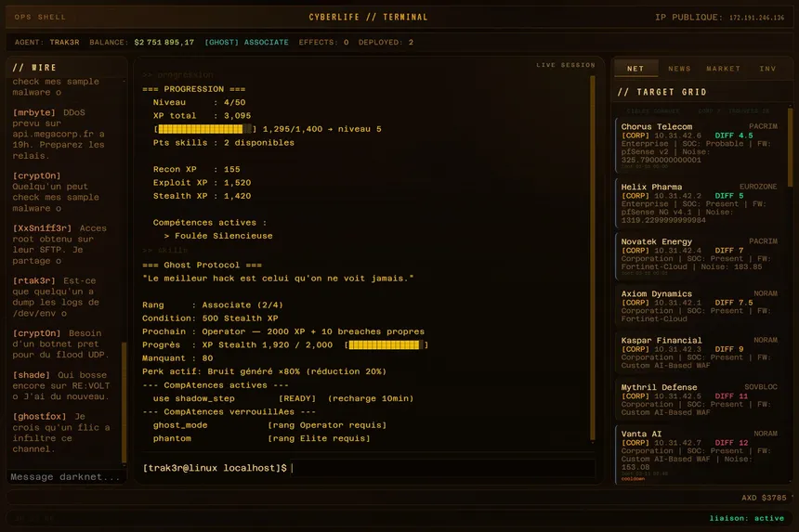Viewport: 799px width, 532px height.
Task: Click the AXD $3785 ticker
Action: pyautogui.click(x=764, y=498)
